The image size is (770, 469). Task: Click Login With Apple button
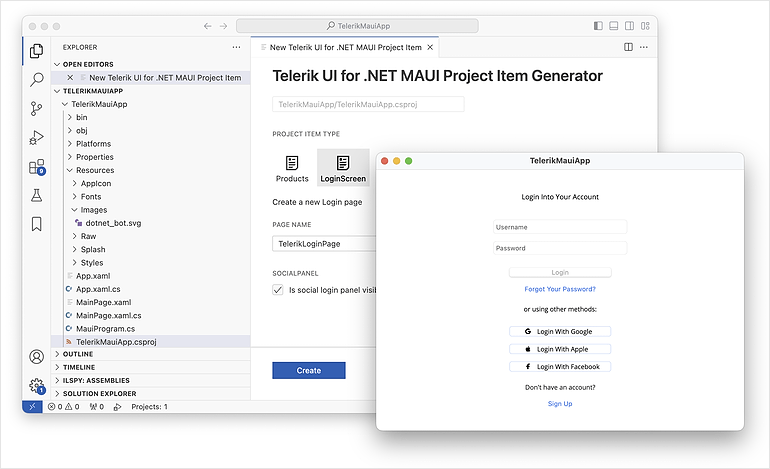point(560,349)
